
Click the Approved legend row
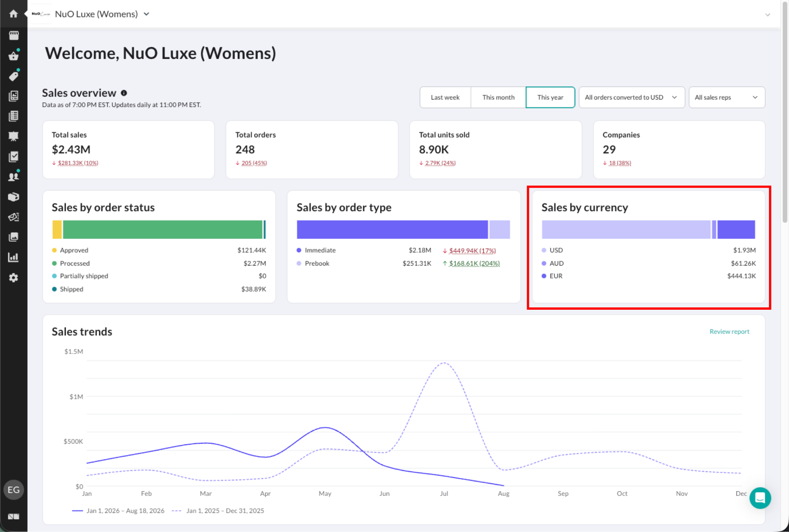tap(159, 250)
